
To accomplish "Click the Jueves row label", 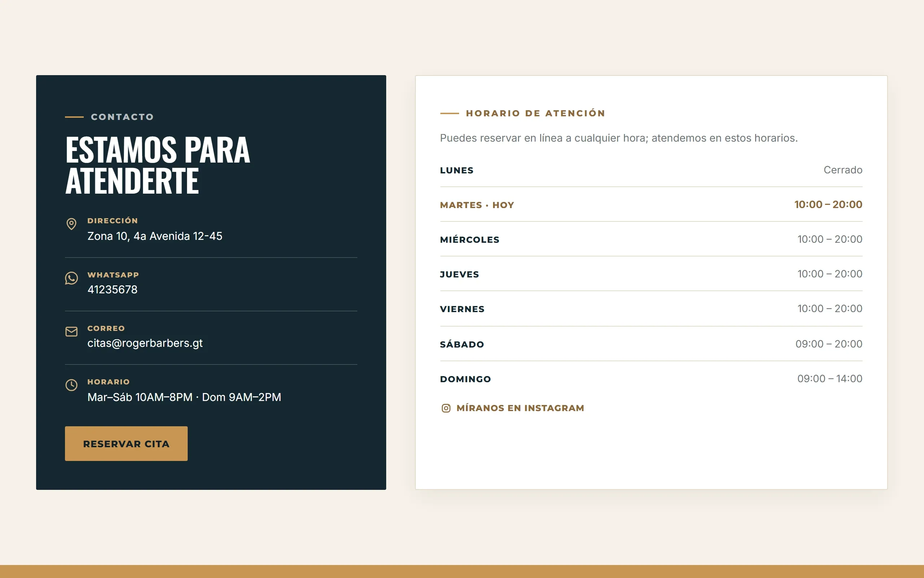I will pyautogui.click(x=459, y=275).
